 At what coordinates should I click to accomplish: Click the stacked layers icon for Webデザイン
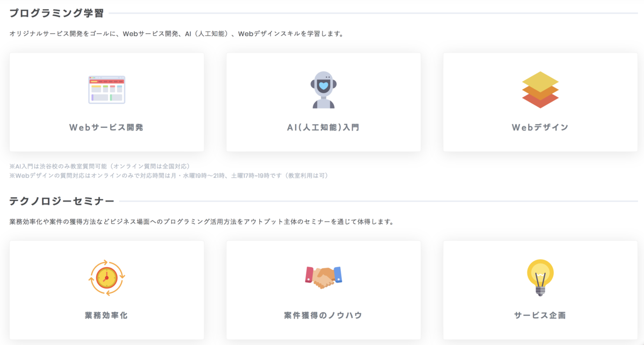coord(540,89)
